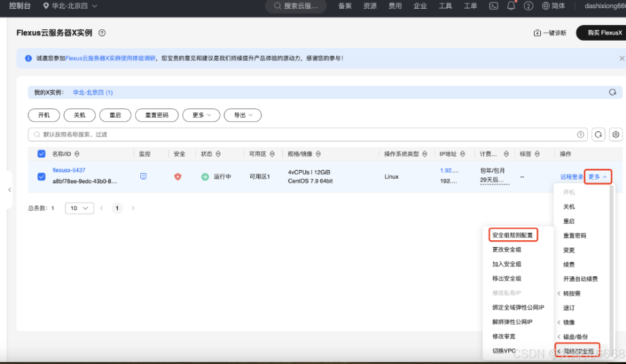This screenshot has height=364, width=626.
Task: Open 控制台 in the top bar
Action: click(x=20, y=6)
